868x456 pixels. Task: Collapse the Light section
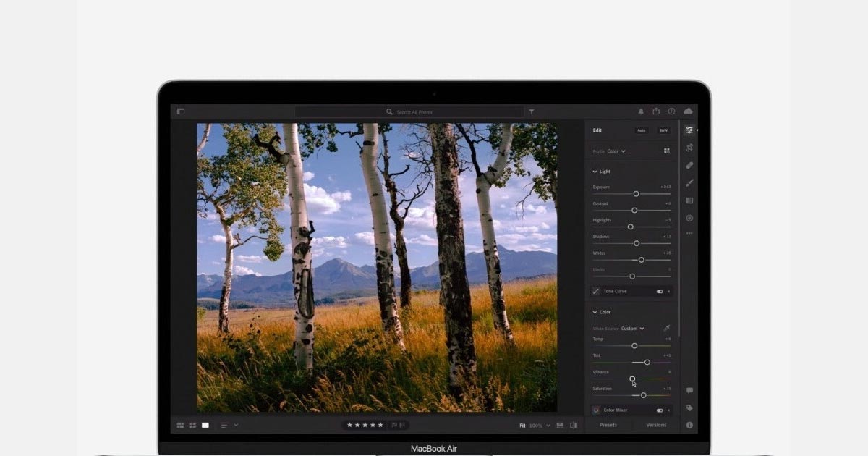(595, 172)
